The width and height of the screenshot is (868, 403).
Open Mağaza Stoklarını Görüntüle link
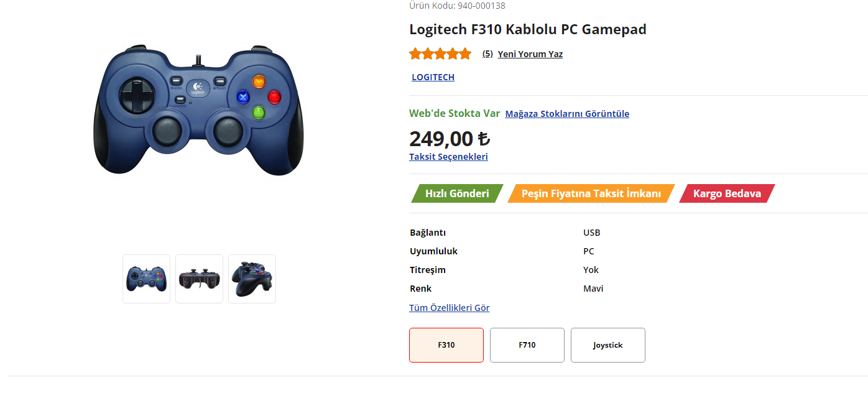coord(567,114)
